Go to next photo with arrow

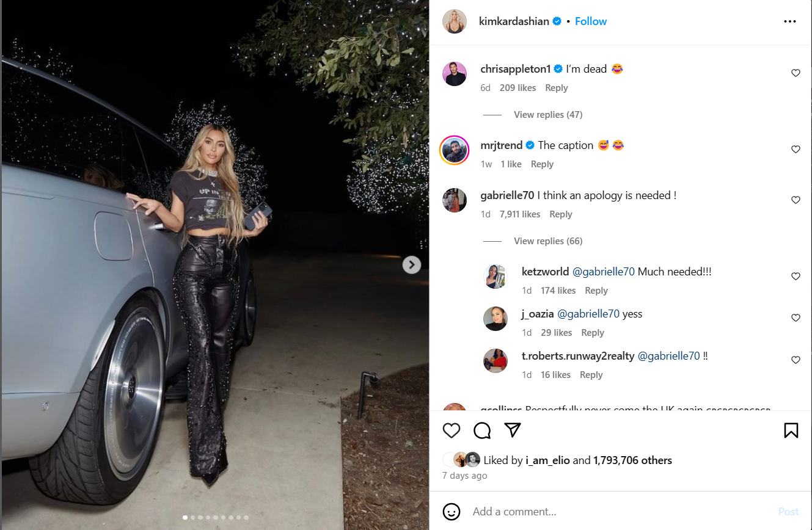click(x=412, y=264)
